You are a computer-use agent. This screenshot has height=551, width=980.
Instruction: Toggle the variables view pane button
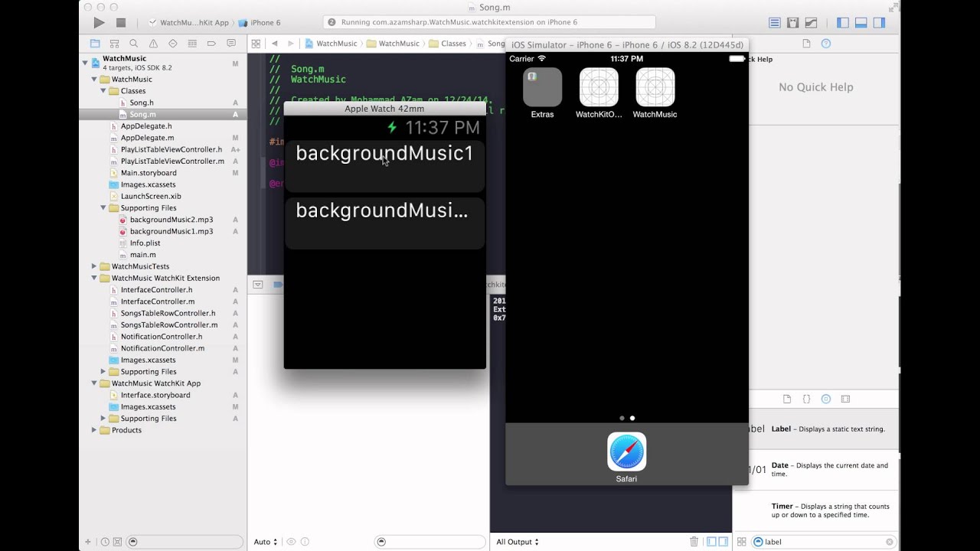(x=711, y=542)
